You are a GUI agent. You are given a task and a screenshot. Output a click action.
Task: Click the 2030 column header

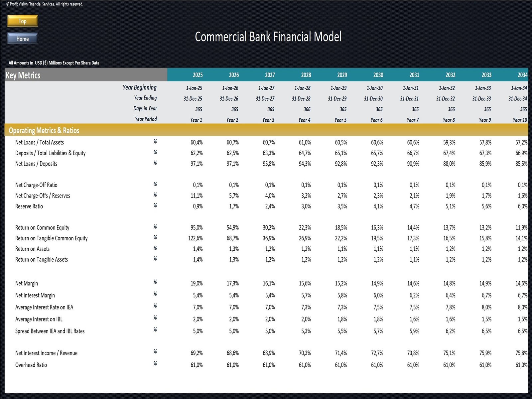coord(378,75)
